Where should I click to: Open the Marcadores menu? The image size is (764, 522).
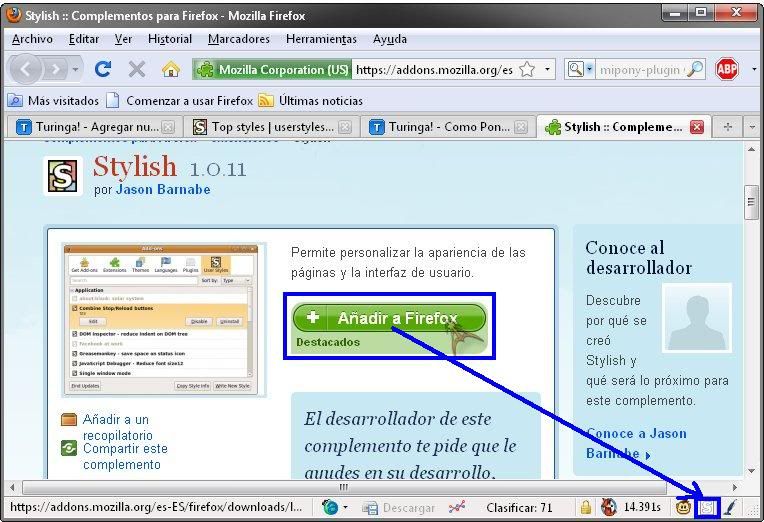coord(239,39)
